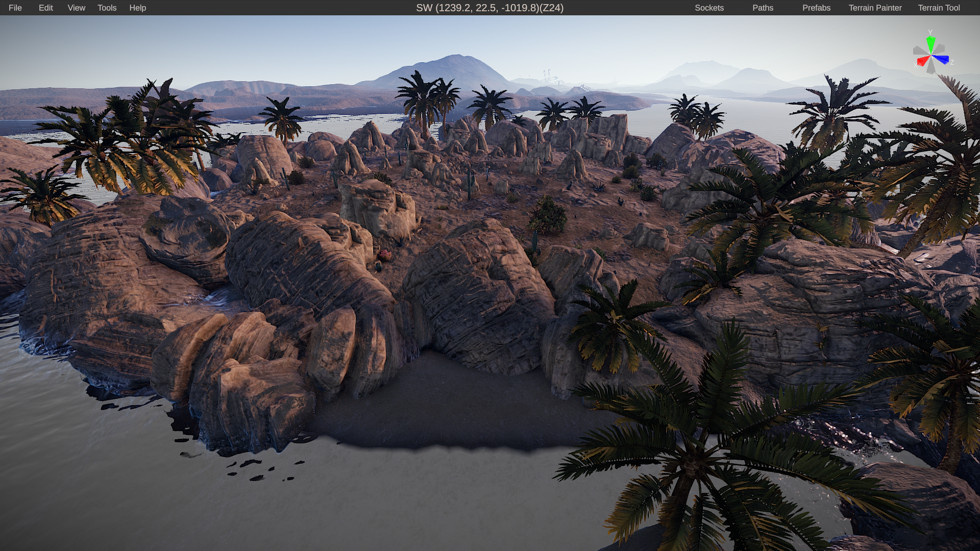Open the Sockets panel

click(x=709, y=8)
